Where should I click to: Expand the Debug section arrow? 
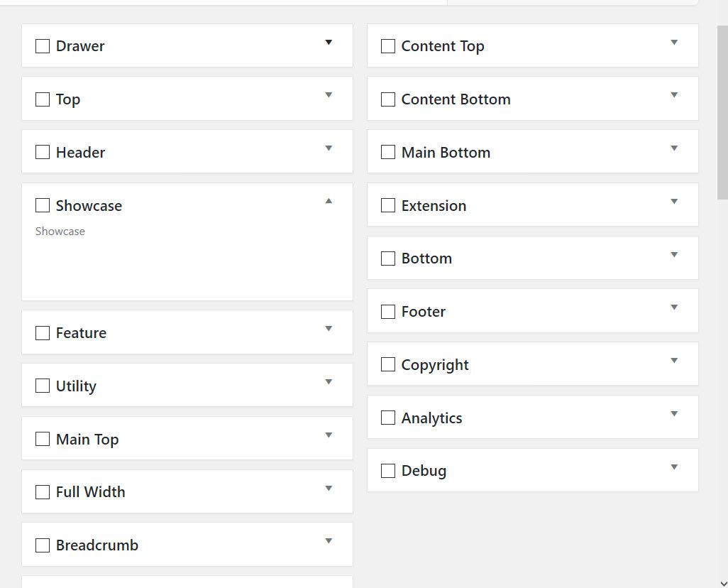click(x=674, y=467)
